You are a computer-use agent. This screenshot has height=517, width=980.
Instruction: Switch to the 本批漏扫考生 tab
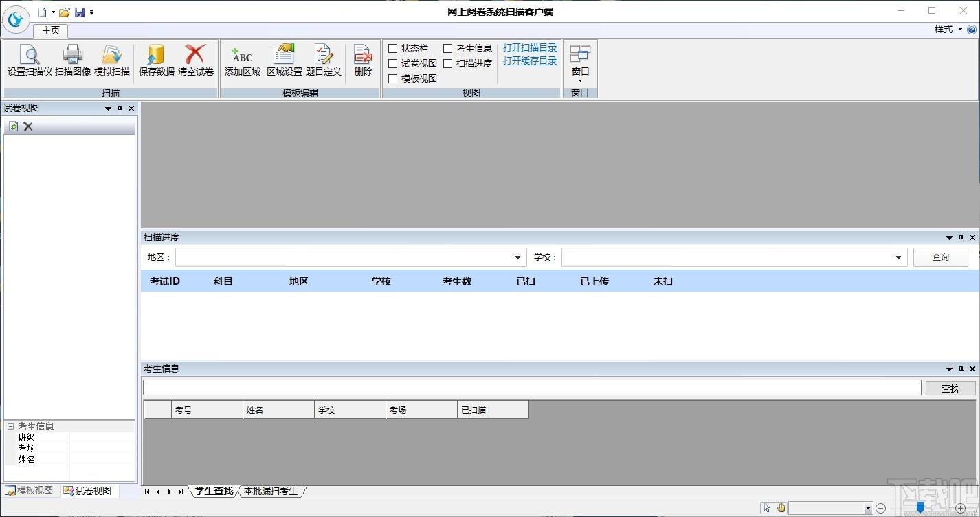pyautogui.click(x=271, y=492)
